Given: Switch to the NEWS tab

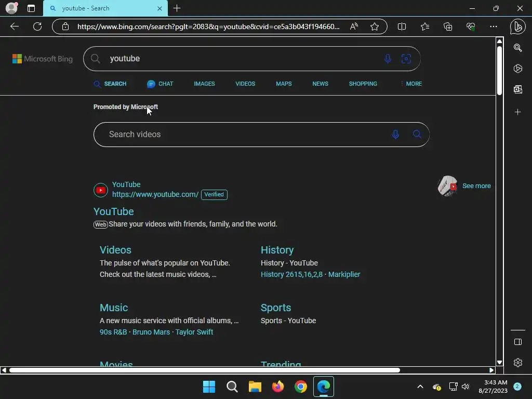Looking at the screenshot, I should [320, 84].
